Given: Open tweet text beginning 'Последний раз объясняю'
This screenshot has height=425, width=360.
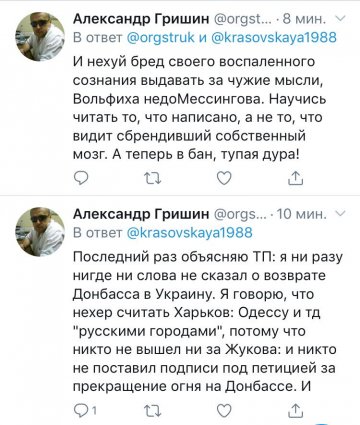Looking at the screenshot, I should click(x=207, y=322).
